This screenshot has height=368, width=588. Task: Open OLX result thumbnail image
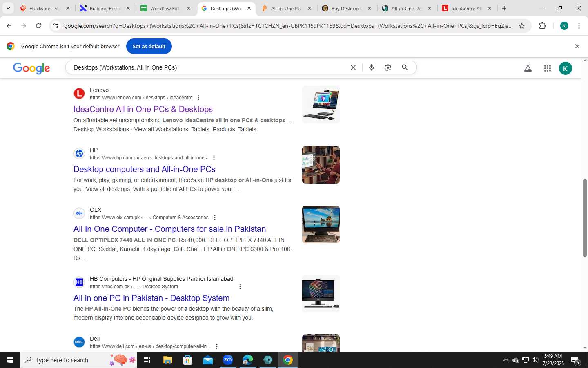point(321,224)
